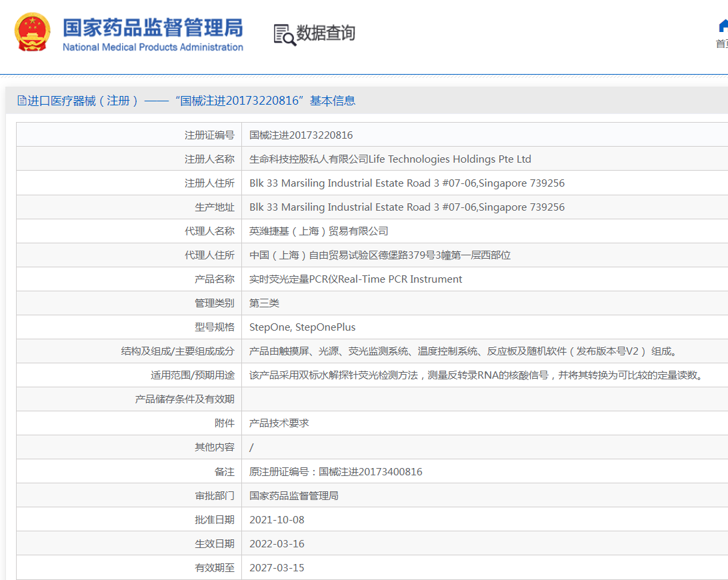Click the document icon before 进口医疗器械
The height and width of the screenshot is (580, 728).
click(x=22, y=100)
